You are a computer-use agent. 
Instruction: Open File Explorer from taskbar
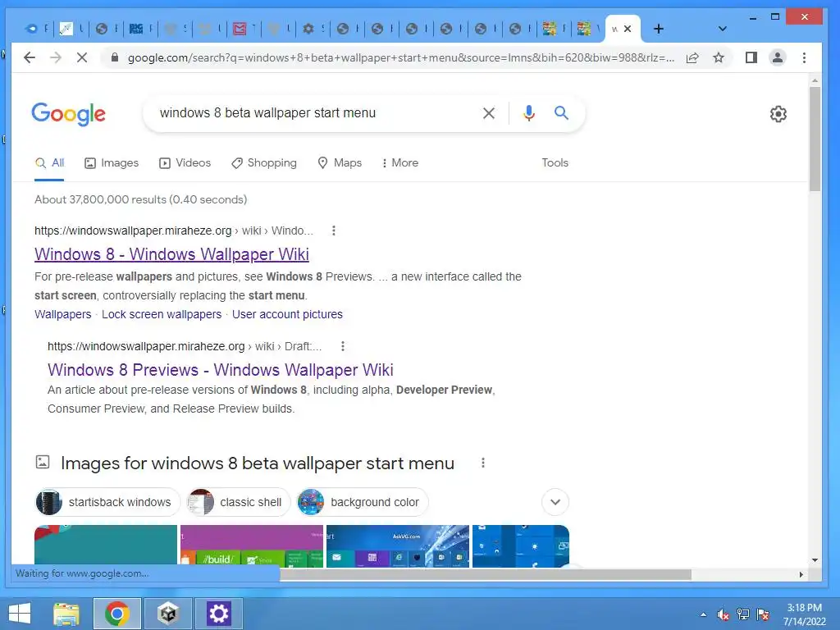(x=66, y=614)
